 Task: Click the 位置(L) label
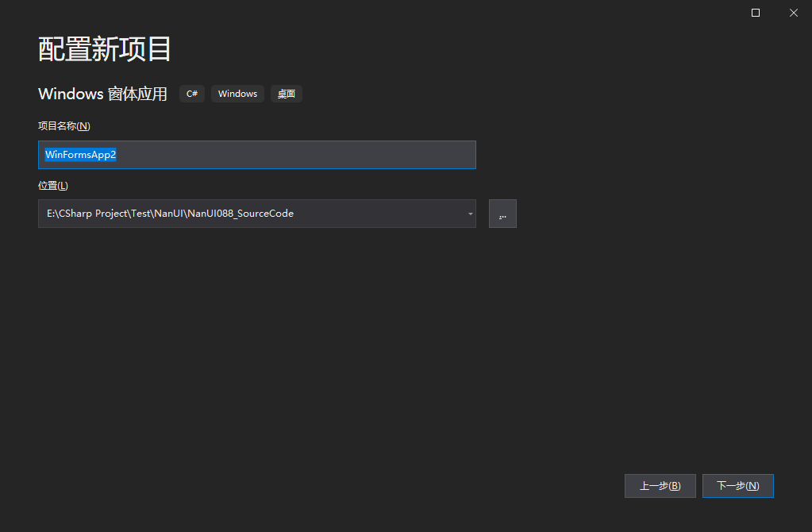click(x=52, y=185)
